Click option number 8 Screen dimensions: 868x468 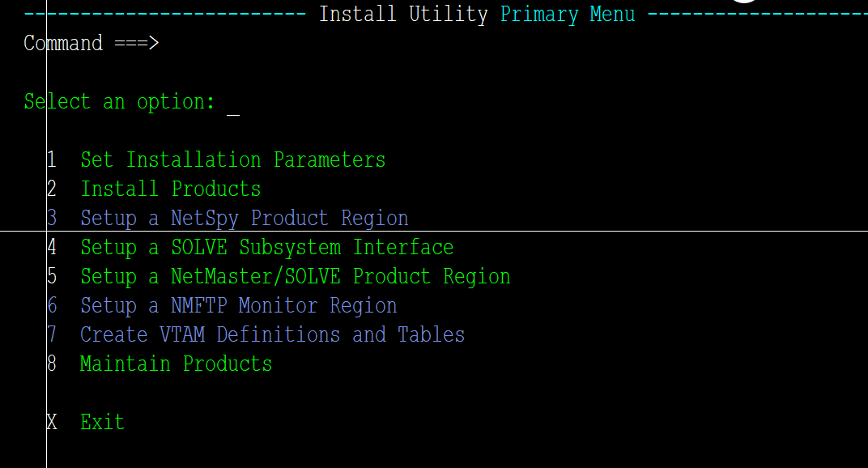(x=52, y=364)
